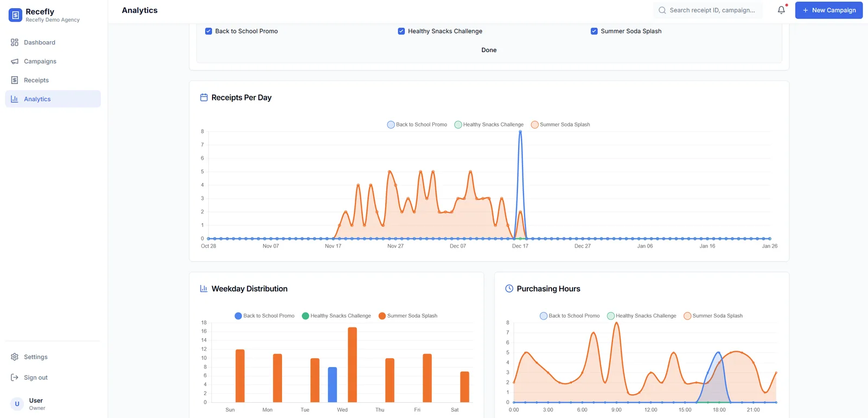Toggle Back to School Promo in Weekday Distribution legend
The width and height of the screenshot is (868, 418).
(x=264, y=316)
